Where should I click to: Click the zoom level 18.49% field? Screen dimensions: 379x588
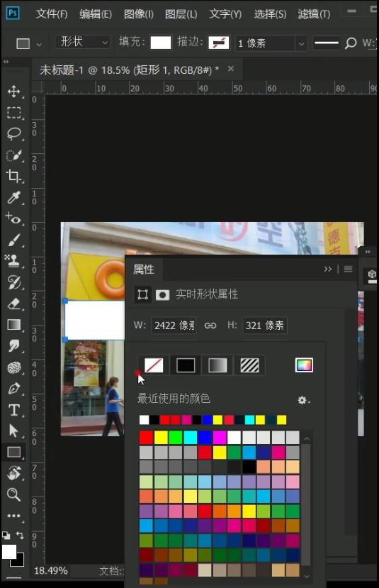51,571
